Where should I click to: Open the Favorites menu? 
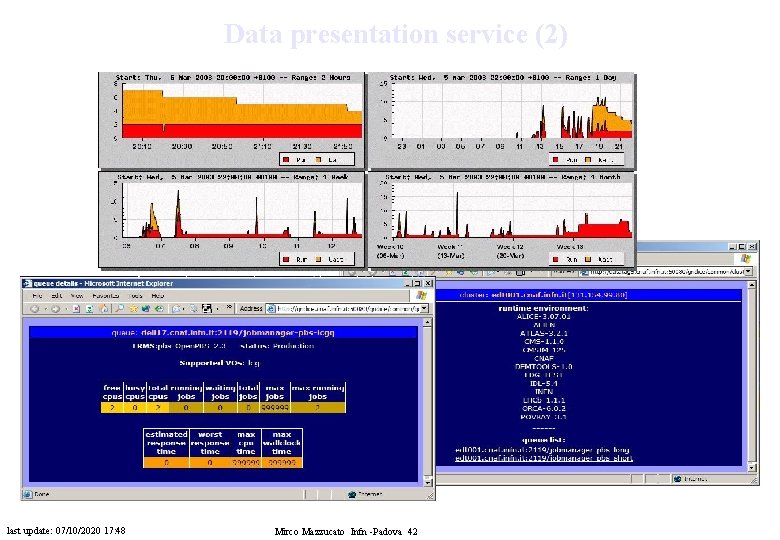[x=106, y=296]
